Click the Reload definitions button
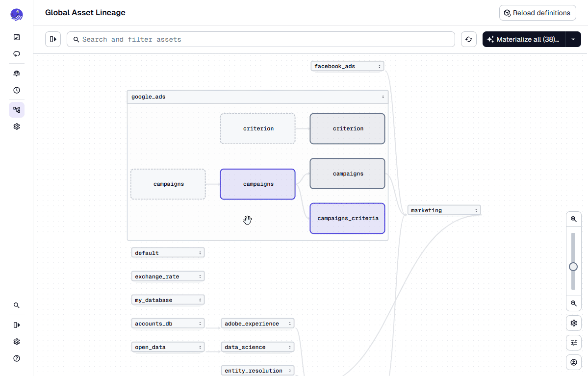This screenshot has width=588, height=376. point(537,13)
